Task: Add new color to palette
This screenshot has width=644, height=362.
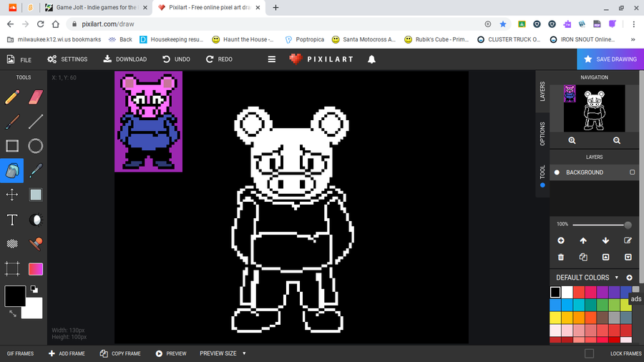Action: click(x=629, y=278)
